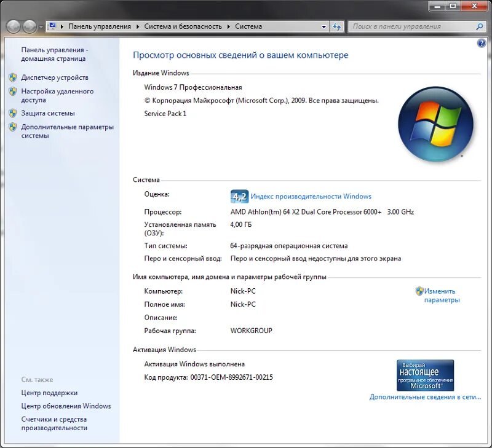The image size is (492, 448).
Task: Maximize the System window
Action: pyautogui.click(x=453, y=6)
